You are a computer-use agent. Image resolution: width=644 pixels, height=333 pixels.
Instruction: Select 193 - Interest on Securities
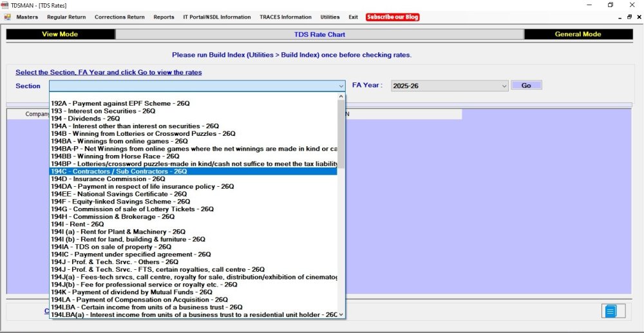(x=193, y=111)
